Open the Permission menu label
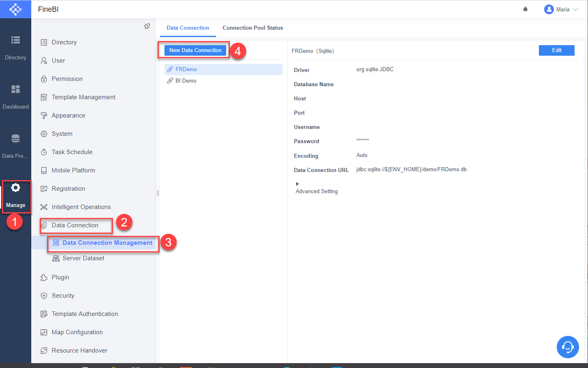The width and height of the screenshot is (588, 368). [x=67, y=79]
